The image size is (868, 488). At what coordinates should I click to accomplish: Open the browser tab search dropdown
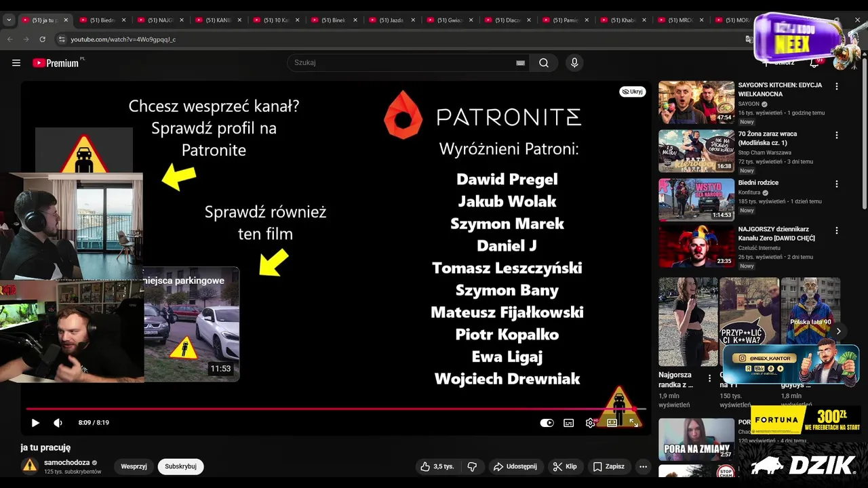9,20
